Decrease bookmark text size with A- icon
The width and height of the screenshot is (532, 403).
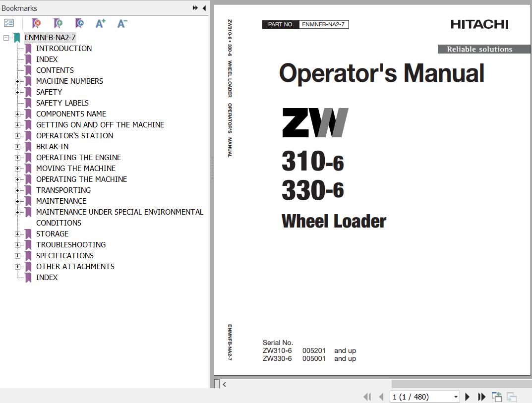[122, 23]
